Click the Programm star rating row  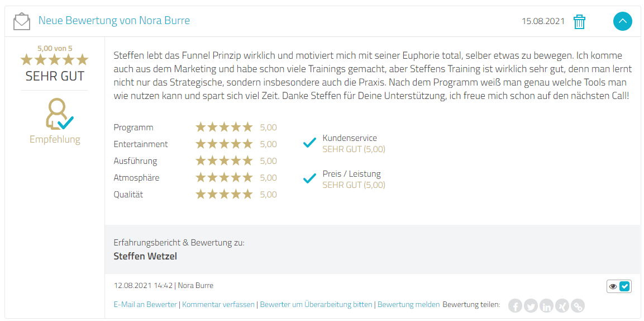pos(195,128)
